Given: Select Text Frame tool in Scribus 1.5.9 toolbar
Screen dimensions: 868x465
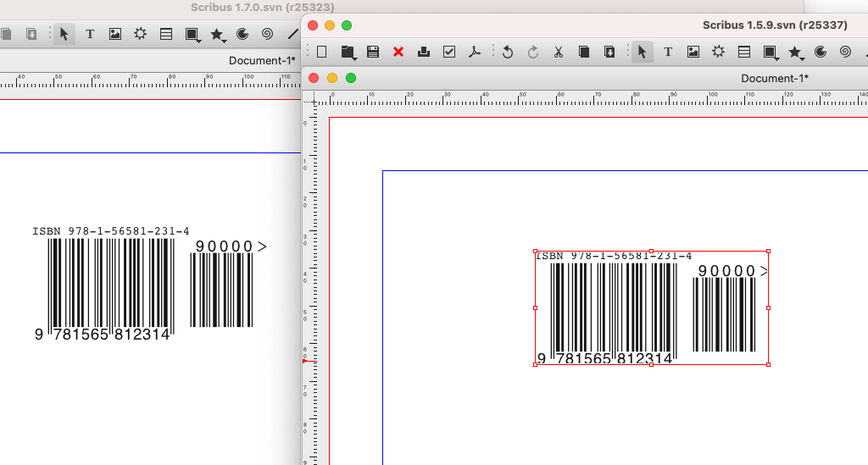Looking at the screenshot, I should tap(667, 52).
